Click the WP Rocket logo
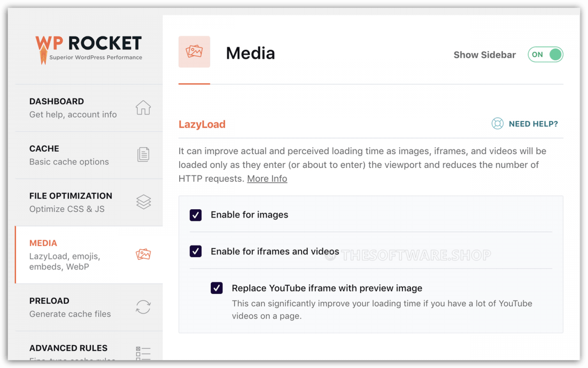Image resolution: width=588 pixels, height=368 pixels. point(88,50)
